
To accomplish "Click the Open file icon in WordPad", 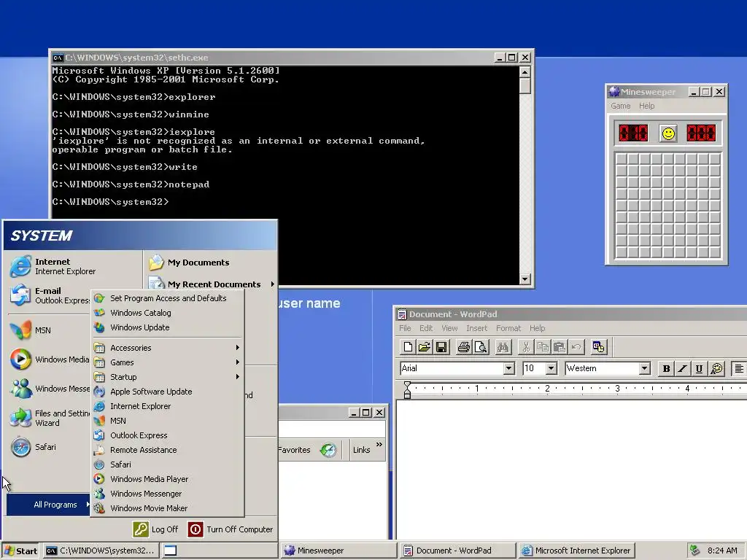I will tap(425, 347).
